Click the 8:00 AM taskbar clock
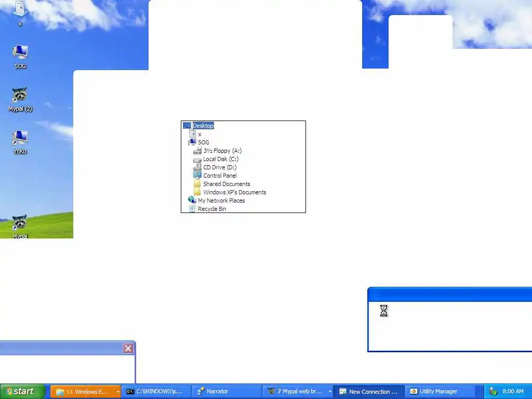 point(513,392)
